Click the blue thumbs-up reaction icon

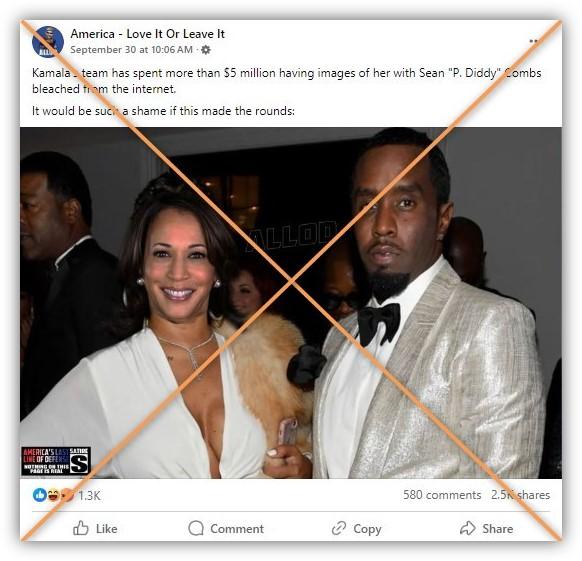pos(40,495)
